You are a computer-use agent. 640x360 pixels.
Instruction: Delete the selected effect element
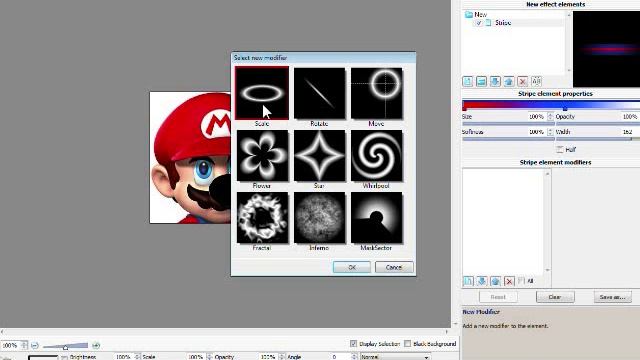pyautogui.click(x=522, y=81)
